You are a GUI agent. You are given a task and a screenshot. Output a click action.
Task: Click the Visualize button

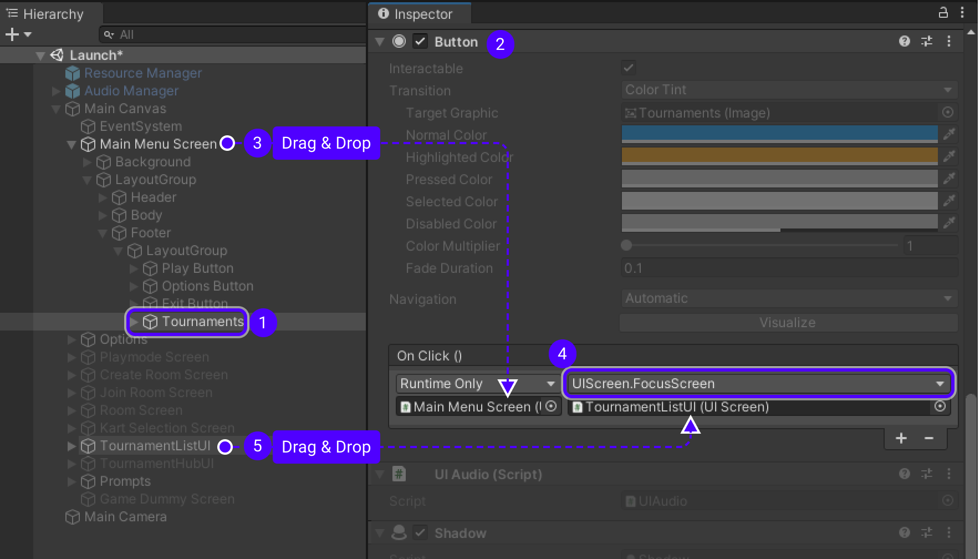(x=788, y=322)
